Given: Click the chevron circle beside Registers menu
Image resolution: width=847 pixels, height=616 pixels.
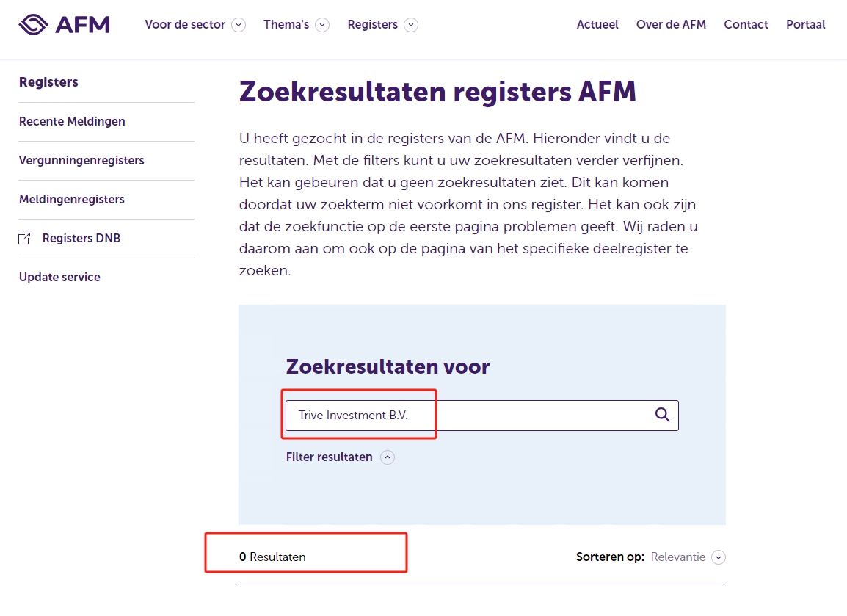Looking at the screenshot, I should [x=411, y=25].
